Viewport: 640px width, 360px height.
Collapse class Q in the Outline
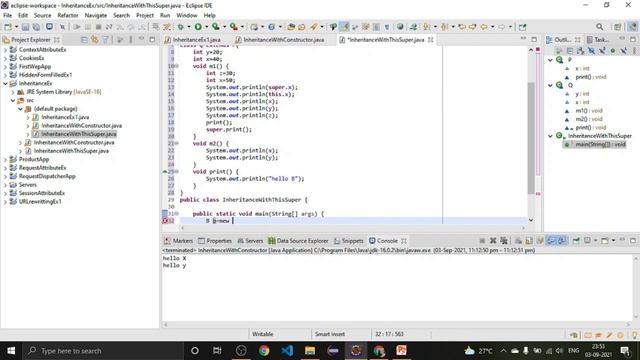click(550, 85)
